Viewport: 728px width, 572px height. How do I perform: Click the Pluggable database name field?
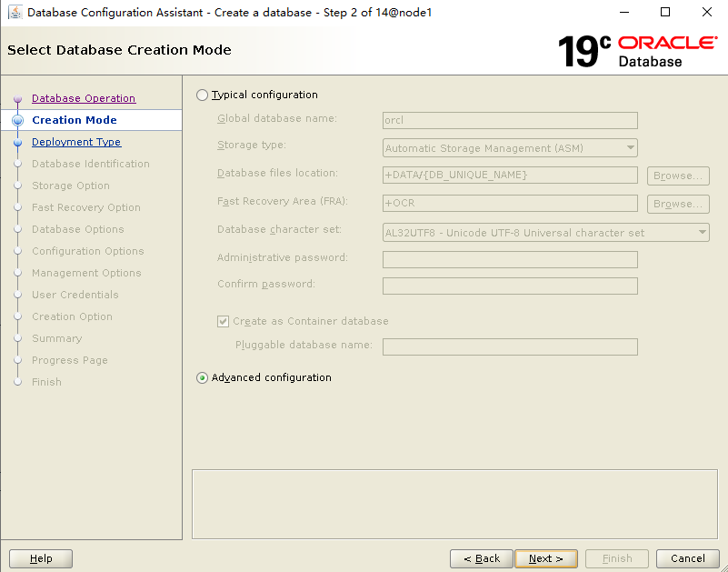(x=510, y=346)
